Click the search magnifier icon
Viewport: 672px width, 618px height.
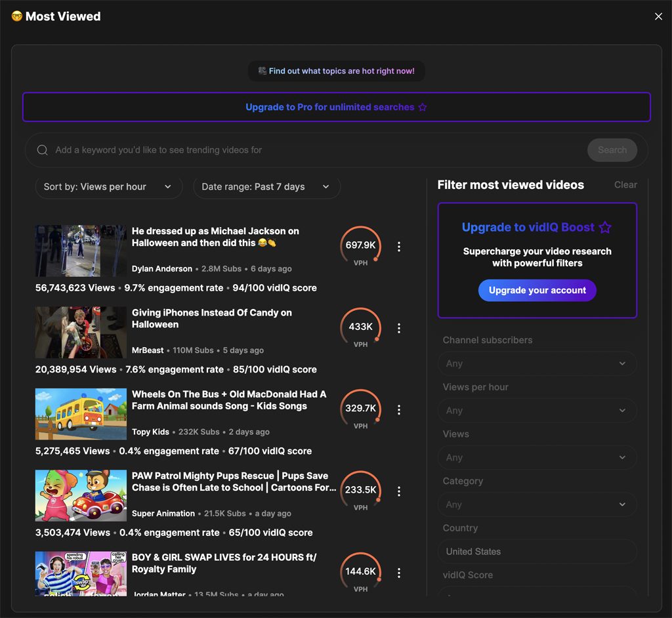pos(43,150)
